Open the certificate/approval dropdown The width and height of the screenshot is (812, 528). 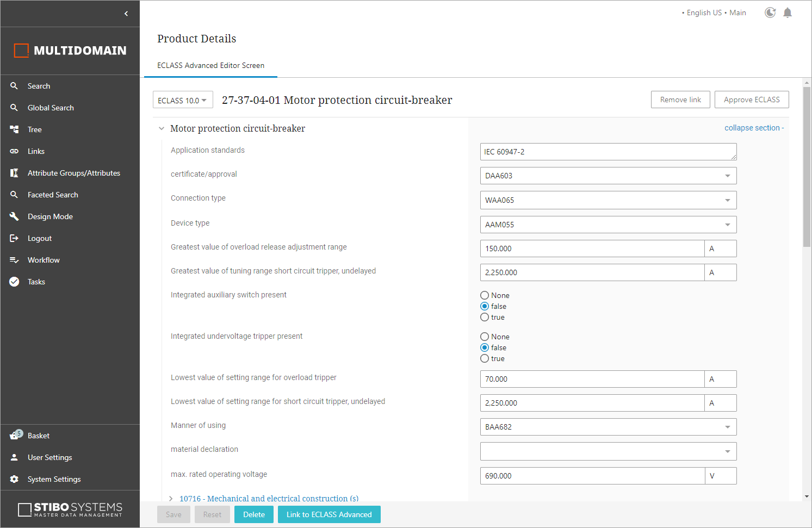(x=608, y=176)
